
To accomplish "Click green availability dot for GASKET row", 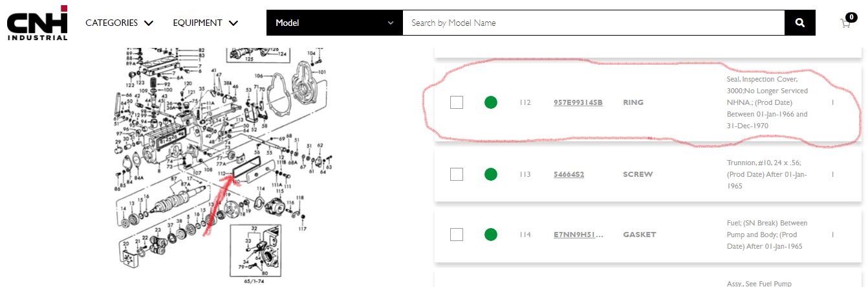I will [x=491, y=235].
